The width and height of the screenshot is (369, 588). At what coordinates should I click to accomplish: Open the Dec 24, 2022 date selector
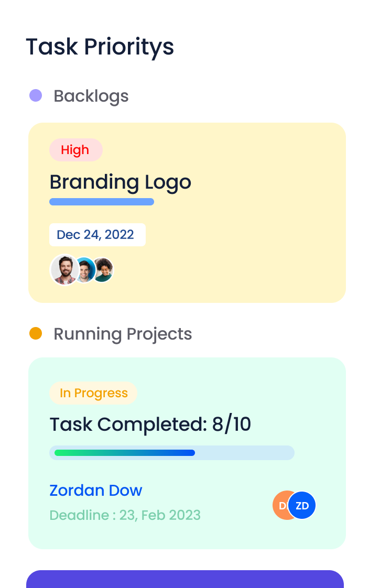click(97, 235)
